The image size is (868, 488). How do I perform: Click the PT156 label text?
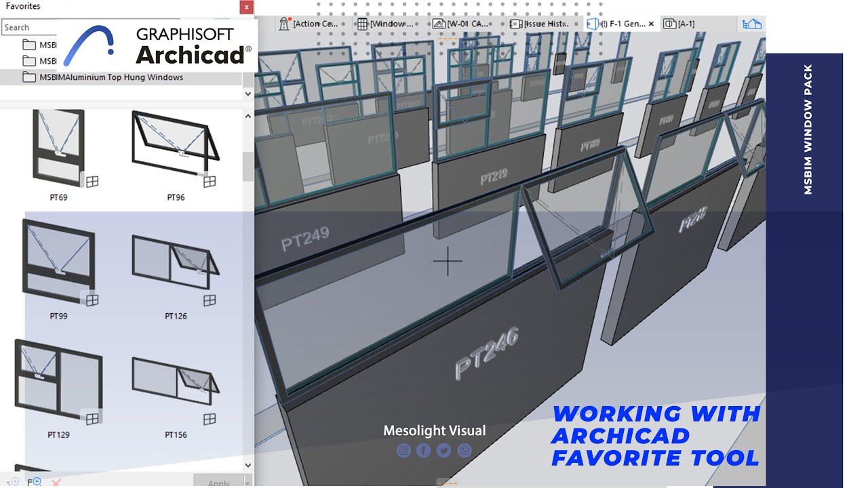click(x=176, y=434)
